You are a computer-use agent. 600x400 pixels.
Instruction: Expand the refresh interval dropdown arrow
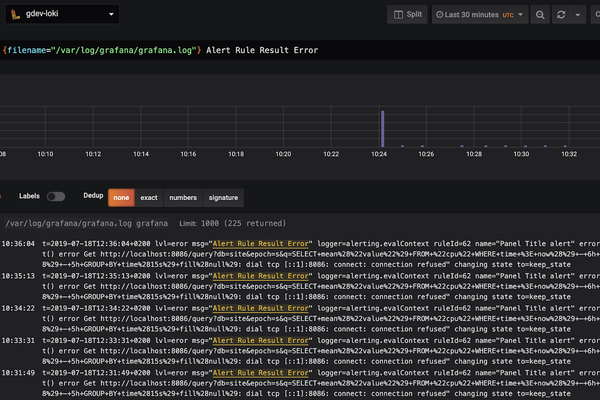tap(578, 15)
